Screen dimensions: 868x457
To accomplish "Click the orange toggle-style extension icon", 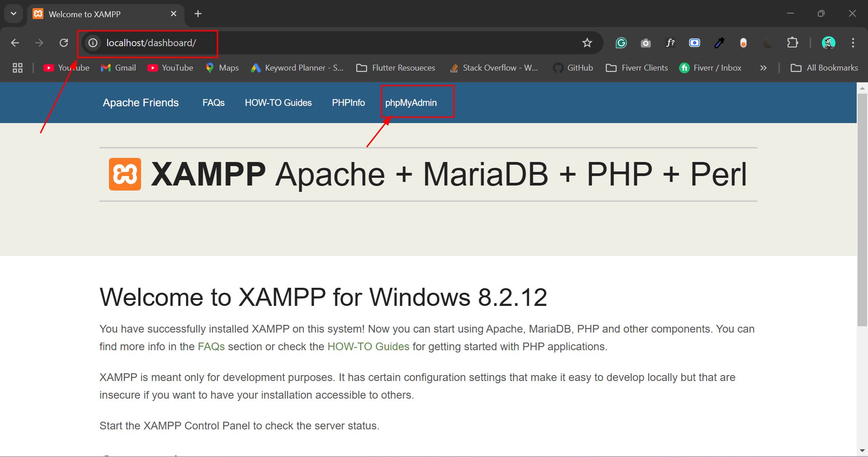I will pyautogui.click(x=744, y=43).
